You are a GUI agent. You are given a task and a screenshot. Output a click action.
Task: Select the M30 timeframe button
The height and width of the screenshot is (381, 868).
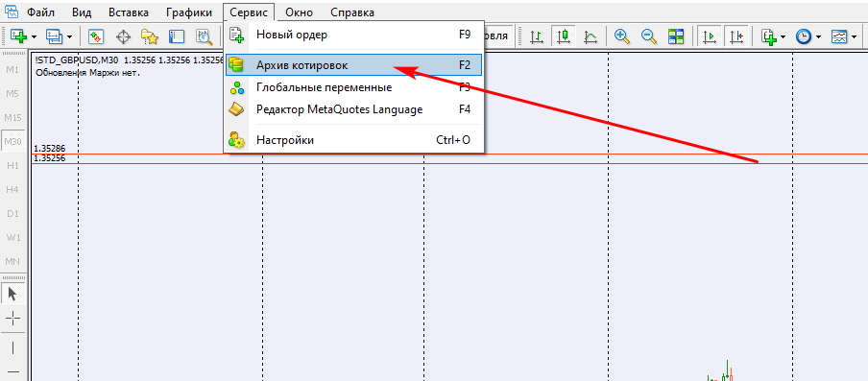[x=12, y=142]
